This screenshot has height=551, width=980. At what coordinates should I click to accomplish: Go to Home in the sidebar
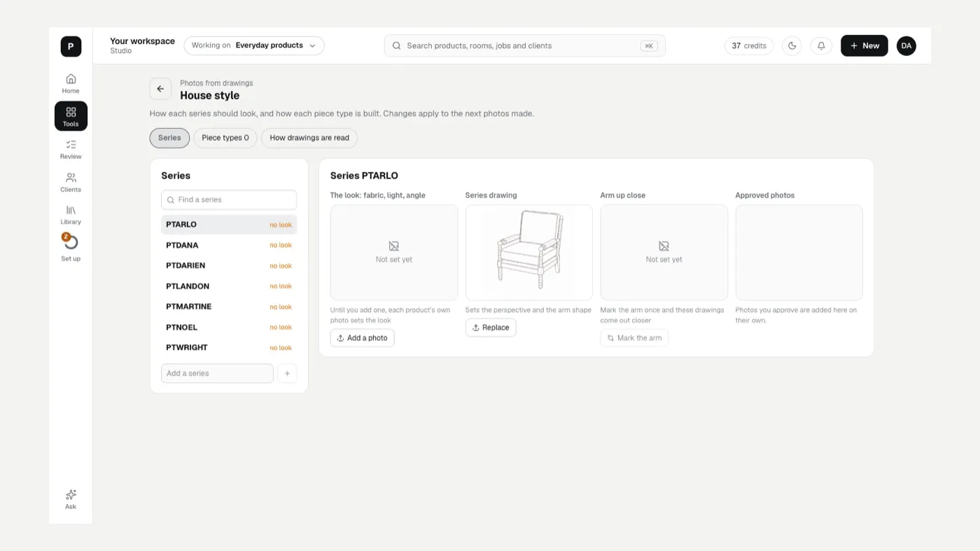coord(71,83)
